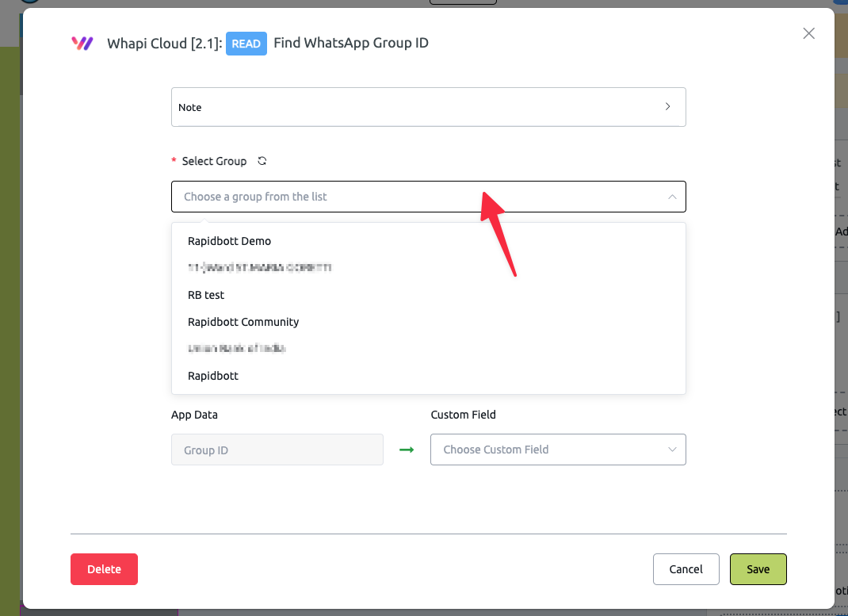
Task: Expand the Note section chevron
Action: click(667, 107)
